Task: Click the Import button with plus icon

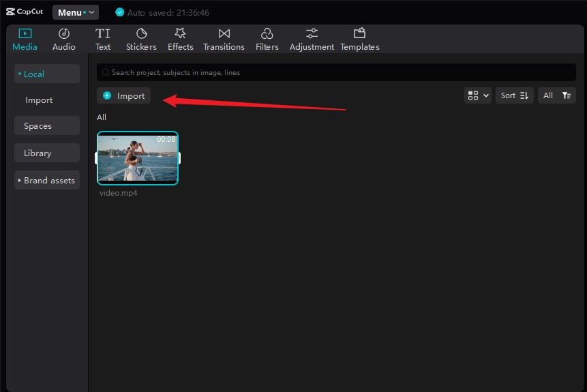Action: (x=123, y=96)
